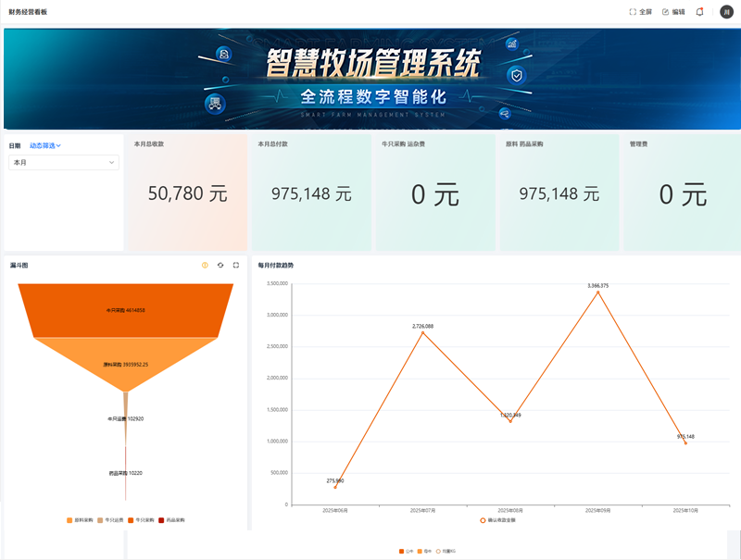Image resolution: width=741 pixels, height=560 pixels.
Task: Click the 牛只采购 funnel segment
Action: tap(125, 309)
